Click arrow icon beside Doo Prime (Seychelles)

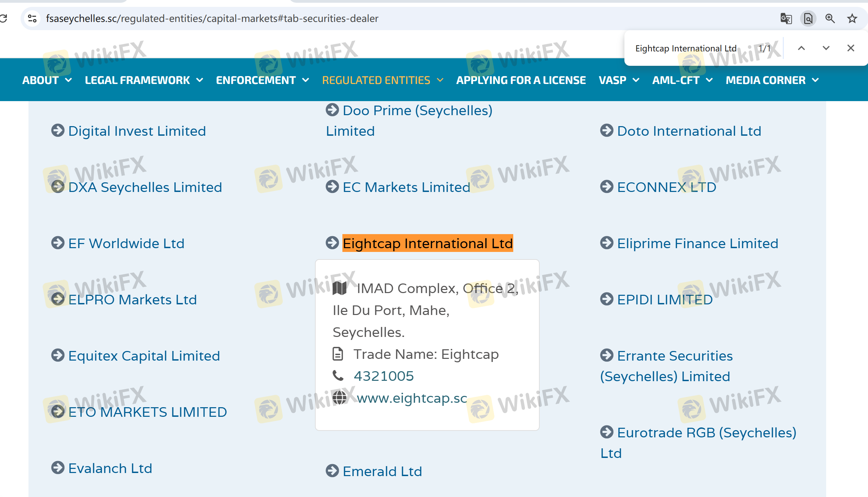click(x=332, y=110)
